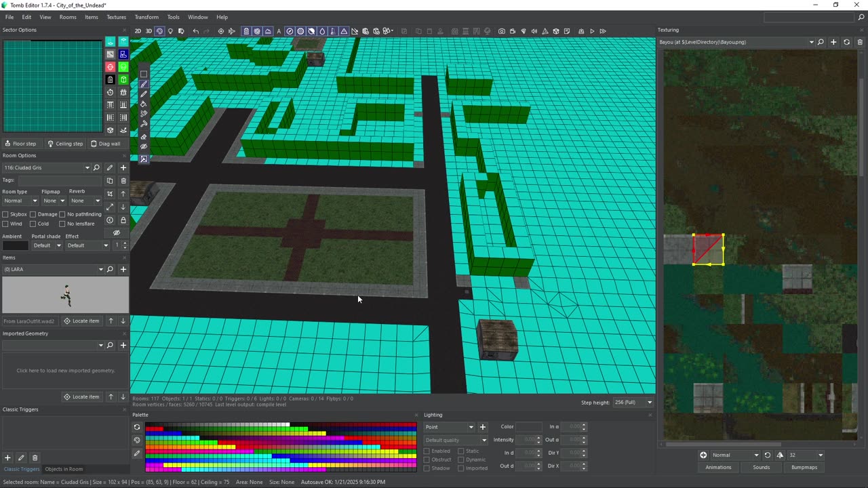This screenshot has width=868, height=488.
Task: Set sector to blue climbable wall tile
Action: [x=123, y=54]
